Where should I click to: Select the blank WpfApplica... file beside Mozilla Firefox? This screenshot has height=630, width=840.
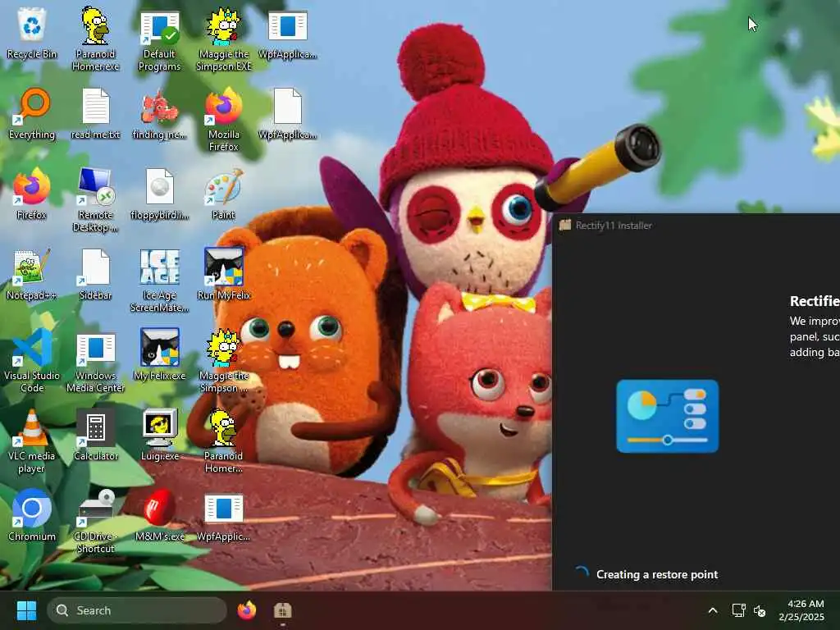[288, 113]
